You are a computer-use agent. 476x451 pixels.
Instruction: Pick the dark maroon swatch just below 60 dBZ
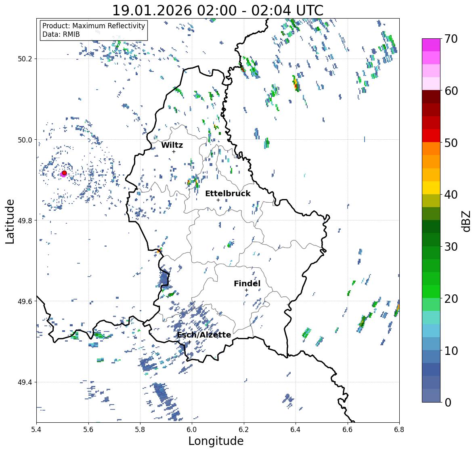pyautogui.click(x=431, y=97)
